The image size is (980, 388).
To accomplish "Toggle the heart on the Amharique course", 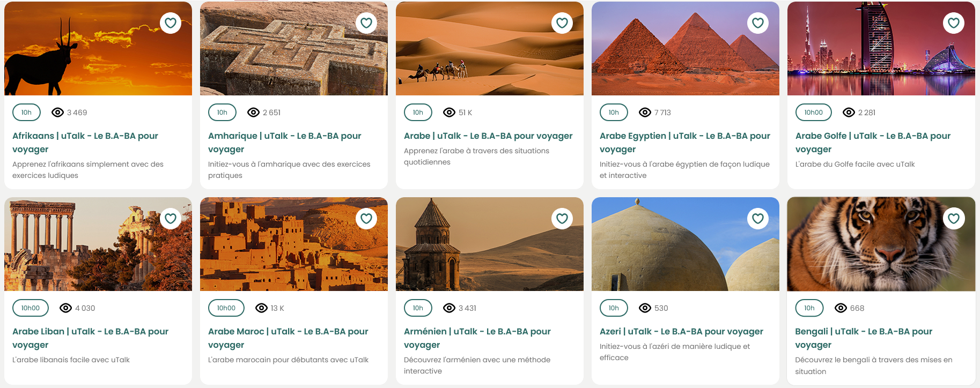I will 366,23.
